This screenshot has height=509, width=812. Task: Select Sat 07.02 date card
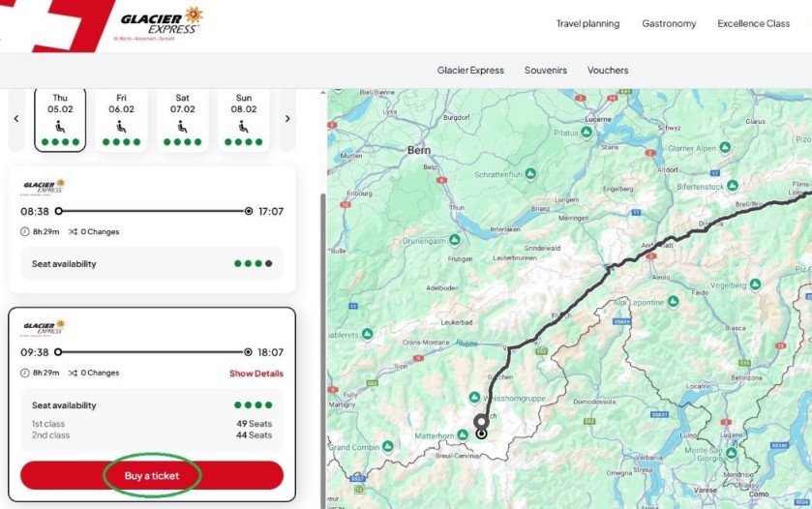pyautogui.click(x=182, y=120)
